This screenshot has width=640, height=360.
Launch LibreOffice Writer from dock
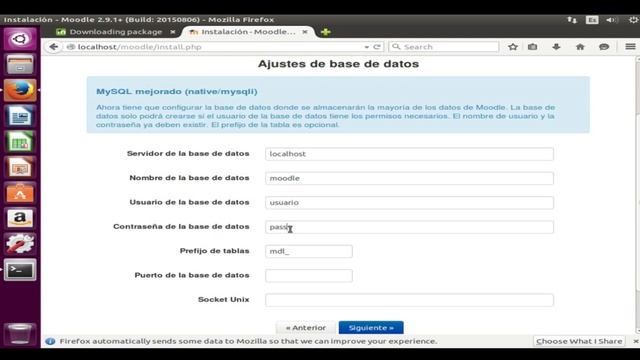[x=20, y=116]
